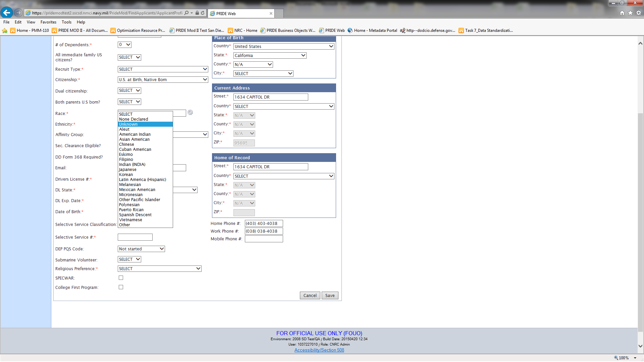Open the Home - Metadata Portal bookmark
This screenshot has width=644, height=362.
coord(372,31)
